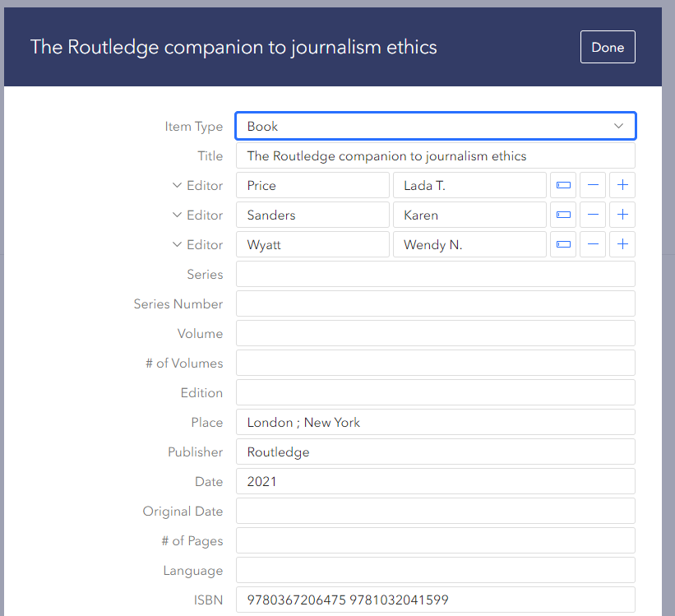Focus the Place field listing London

point(435,422)
